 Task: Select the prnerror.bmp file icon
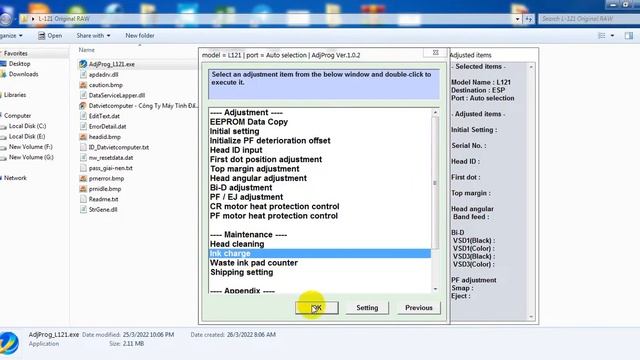coord(83,178)
